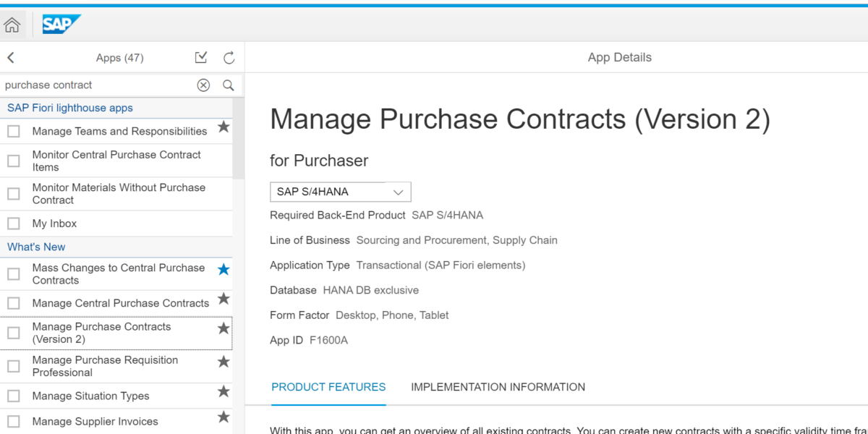Click the Apps (47) title
The width and height of the screenshot is (868, 434).
(x=119, y=58)
